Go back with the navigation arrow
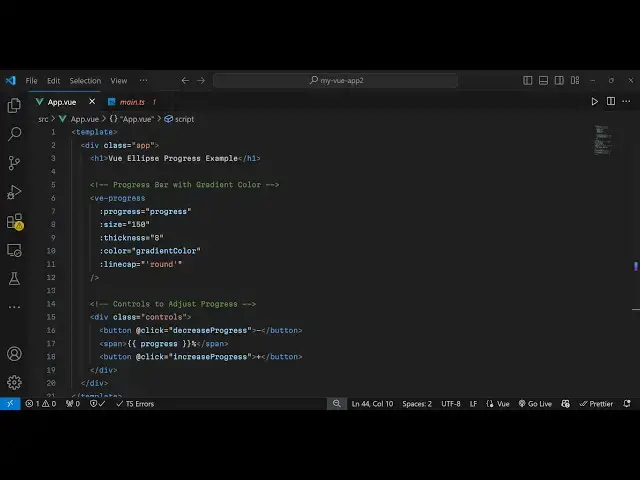 [x=185, y=80]
